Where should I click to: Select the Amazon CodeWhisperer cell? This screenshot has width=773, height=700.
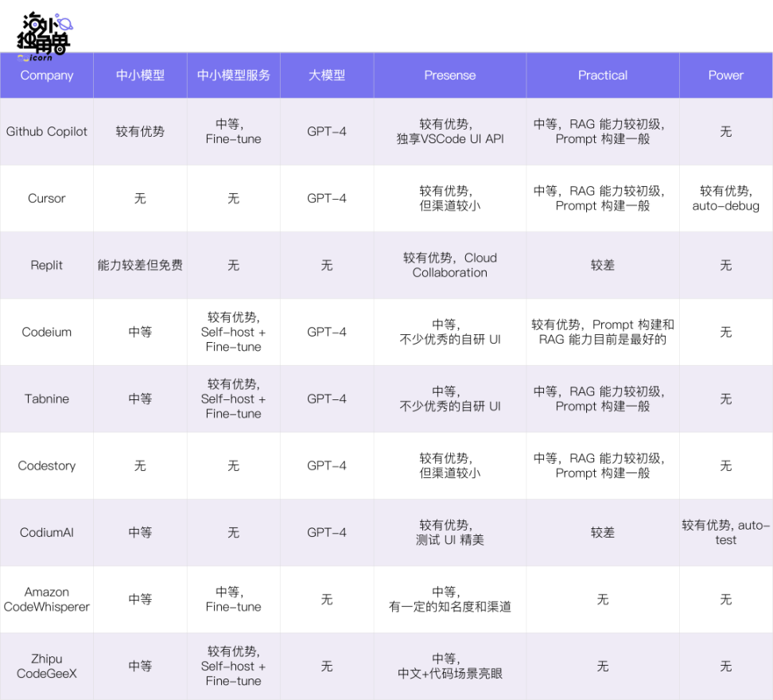coord(47,600)
